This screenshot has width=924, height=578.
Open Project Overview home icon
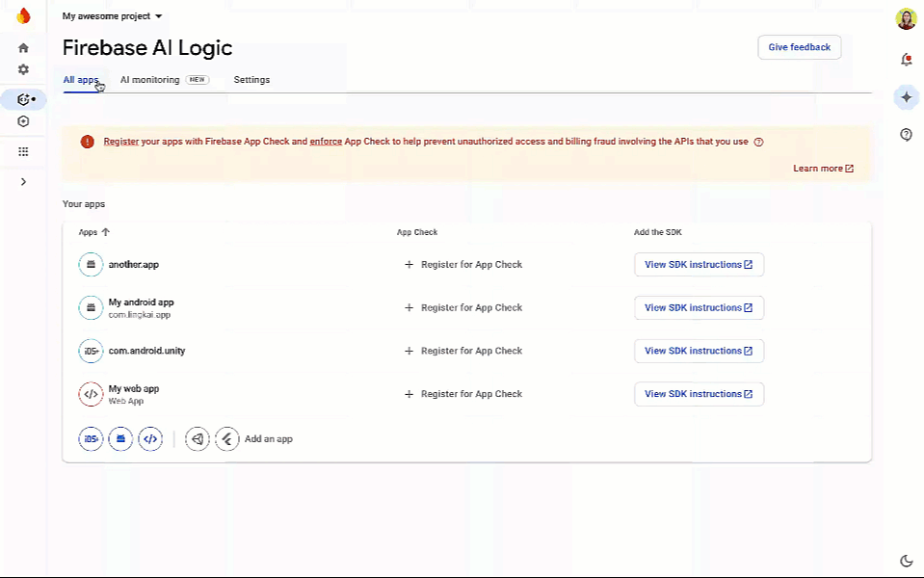click(23, 48)
